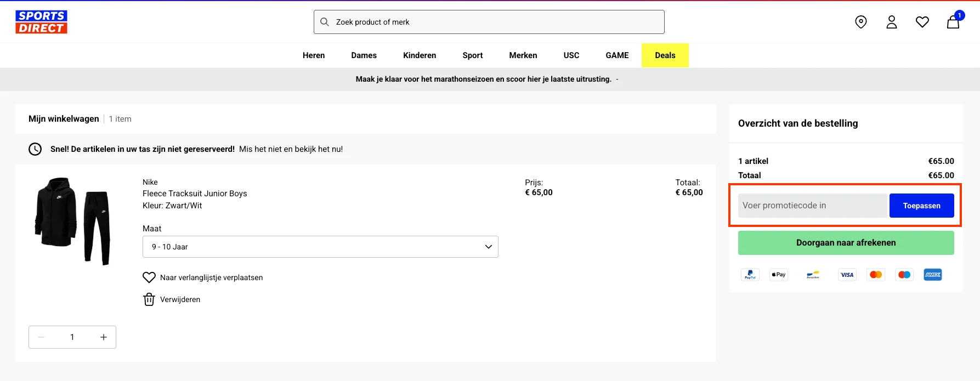The height and width of the screenshot is (381, 980).
Task: Open the shopping bag icon
Action: coord(953,21)
